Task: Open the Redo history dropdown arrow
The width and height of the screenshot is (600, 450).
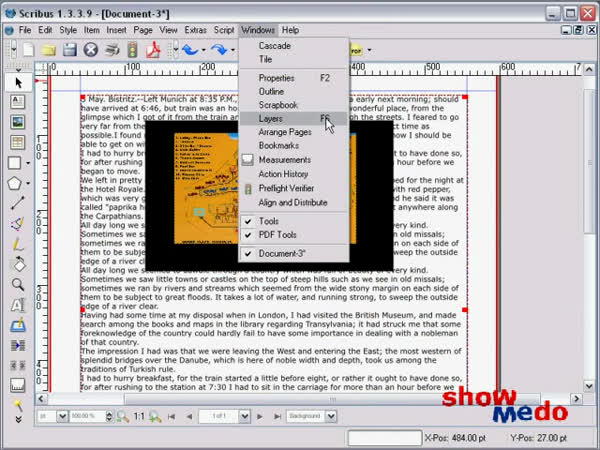Action: pyautogui.click(x=233, y=50)
